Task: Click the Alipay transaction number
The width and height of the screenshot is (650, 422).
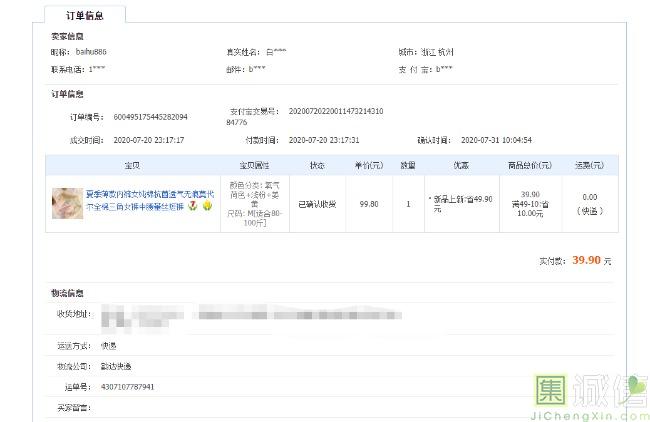Action: (335, 115)
